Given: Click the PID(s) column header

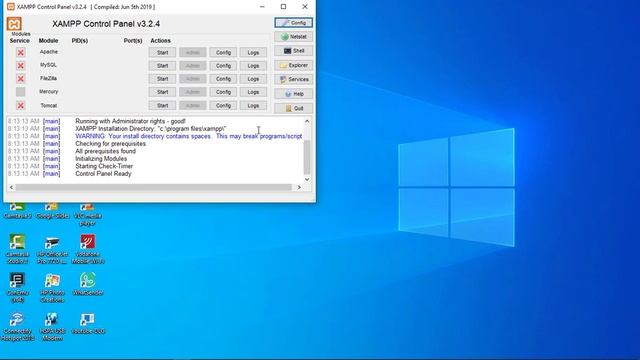Looking at the screenshot, I should coord(80,41).
